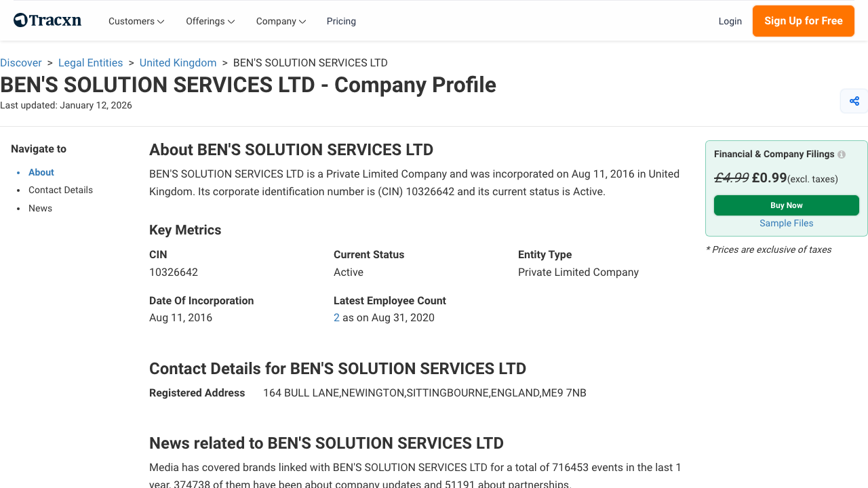Click the Sign Up for Free button

pos(803,21)
